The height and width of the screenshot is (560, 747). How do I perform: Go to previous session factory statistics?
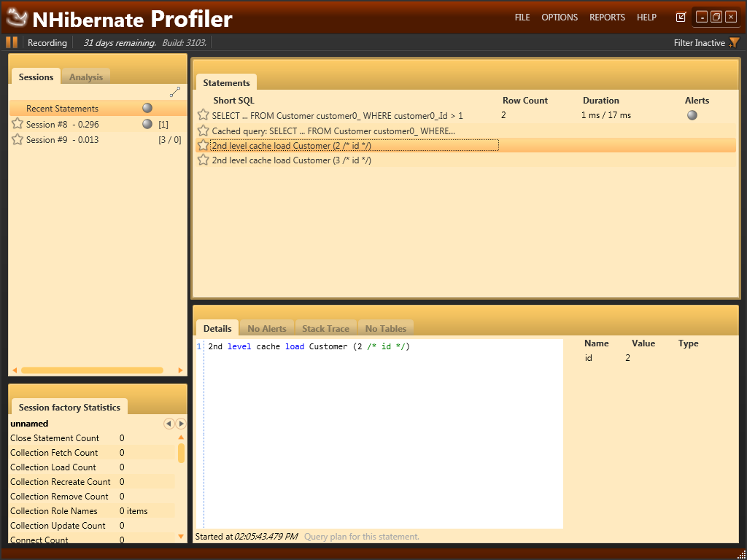[169, 424]
